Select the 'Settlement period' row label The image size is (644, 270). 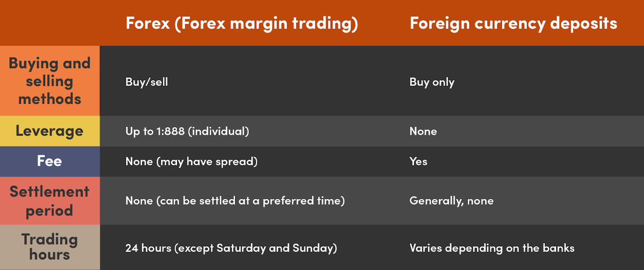(x=50, y=201)
